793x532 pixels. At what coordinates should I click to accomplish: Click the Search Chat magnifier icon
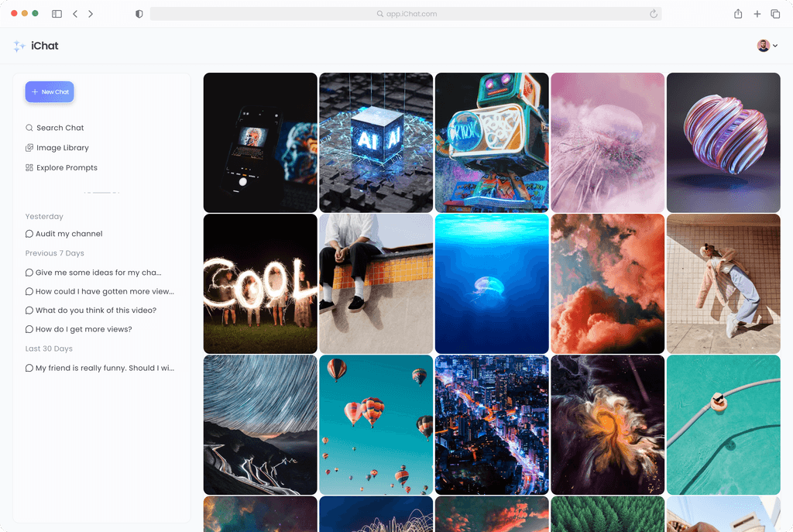point(29,128)
